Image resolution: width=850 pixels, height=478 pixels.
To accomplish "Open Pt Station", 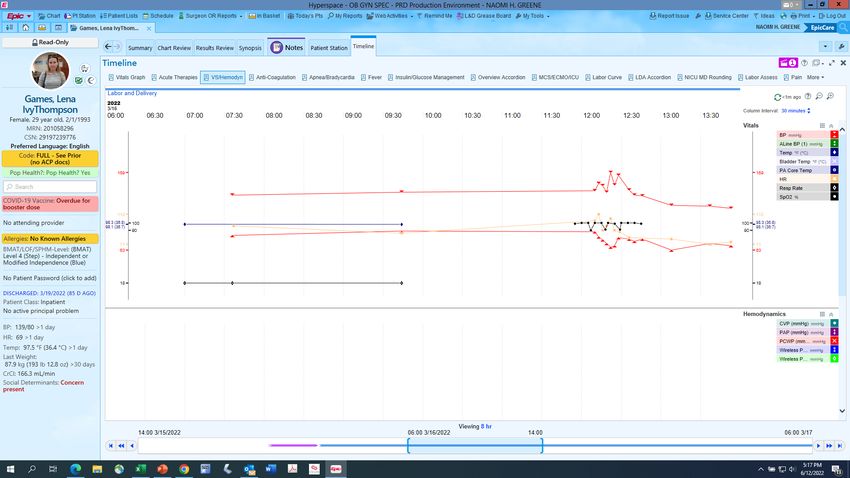I will pos(80,16).
